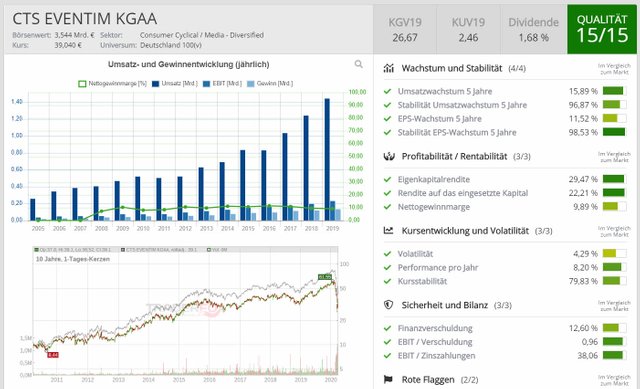Toggle Umsatz [Mrd.] legend series
Screen dimensions: 640x389
175,84
